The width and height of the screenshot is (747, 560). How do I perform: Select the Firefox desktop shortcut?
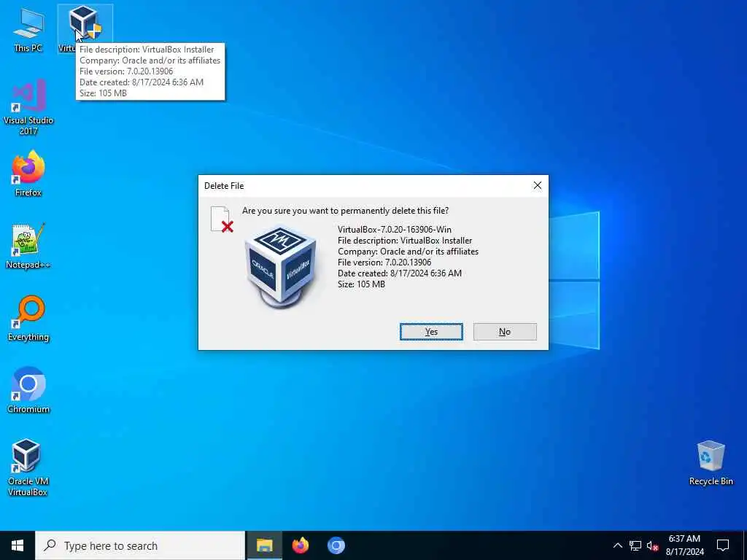click(x=28, y=174)
